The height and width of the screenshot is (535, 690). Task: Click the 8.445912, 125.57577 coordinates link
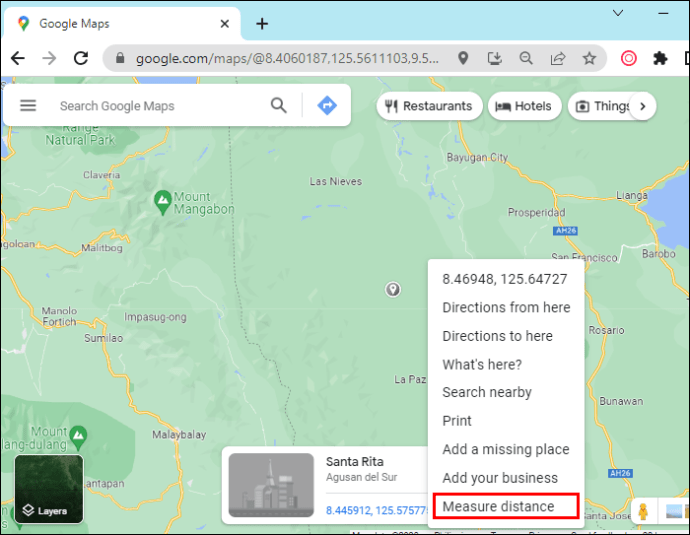click(377, 510)
